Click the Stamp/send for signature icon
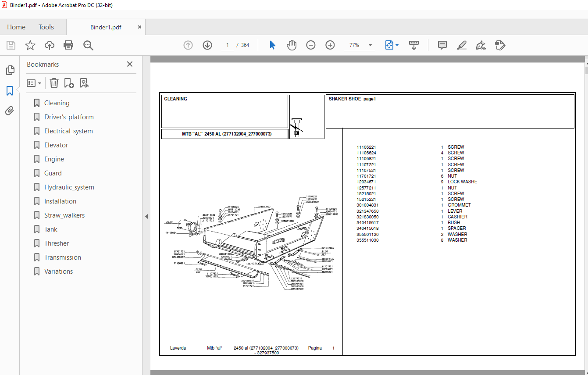 click(x=500, y=45)
